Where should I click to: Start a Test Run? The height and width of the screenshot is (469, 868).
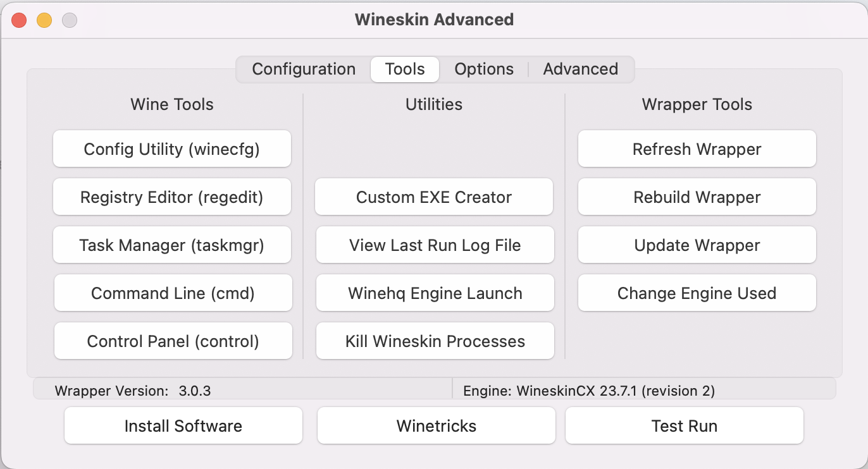click(x=685, y=426)
